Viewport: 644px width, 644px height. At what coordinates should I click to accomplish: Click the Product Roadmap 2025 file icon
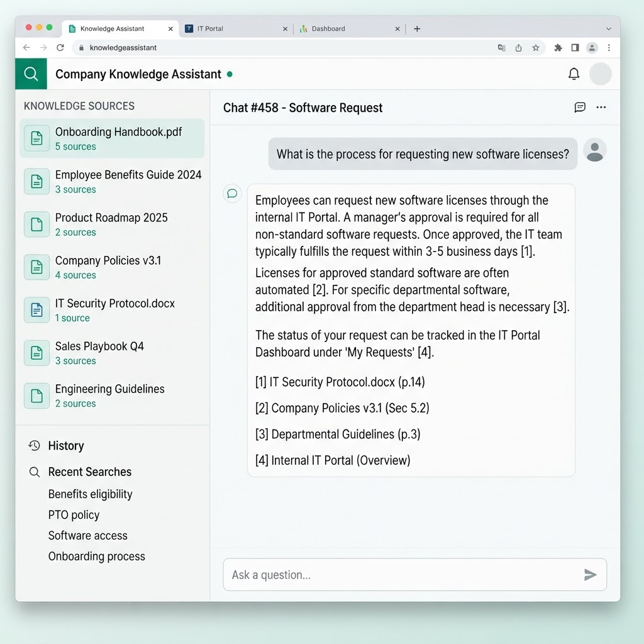pos(37,225)
